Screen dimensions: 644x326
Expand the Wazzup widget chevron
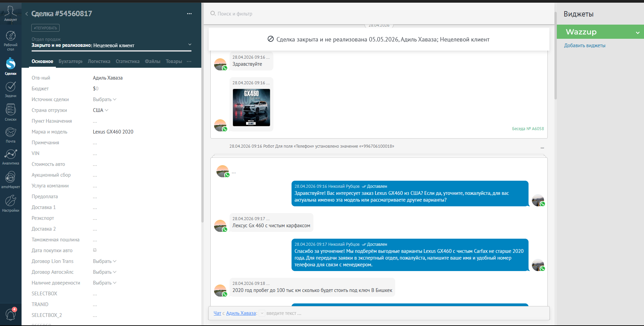click(638, 32)
